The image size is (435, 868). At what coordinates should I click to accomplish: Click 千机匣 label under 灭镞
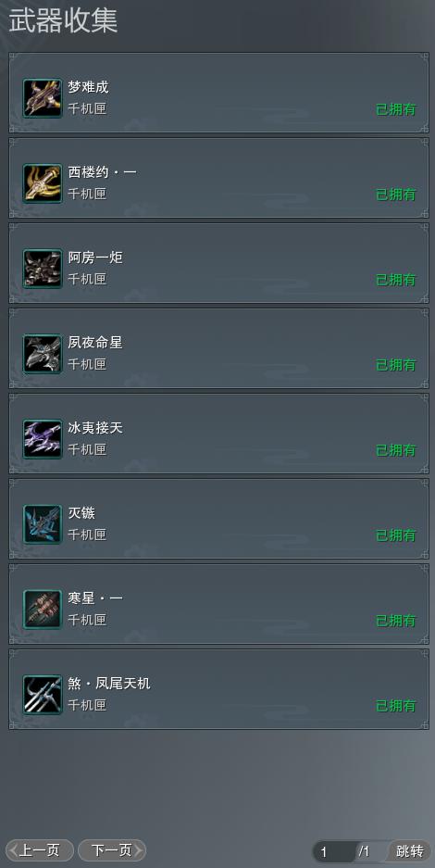coord(87,535)
